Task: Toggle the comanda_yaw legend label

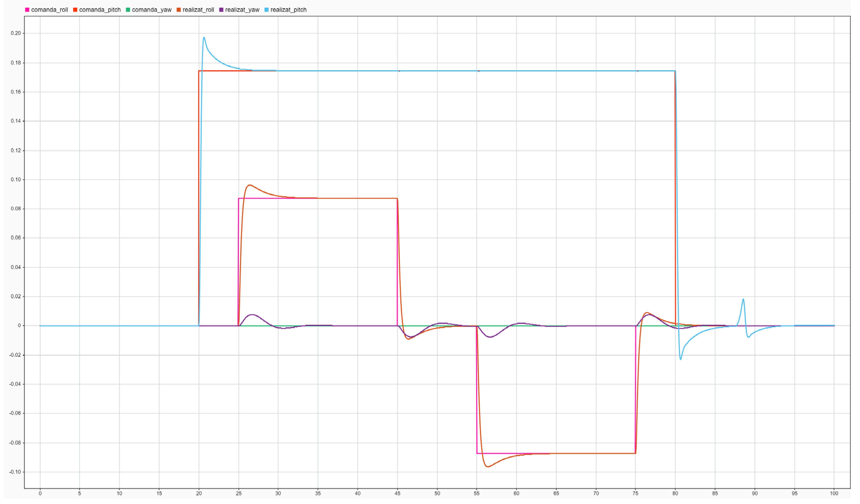Action: tap(151, 10)
